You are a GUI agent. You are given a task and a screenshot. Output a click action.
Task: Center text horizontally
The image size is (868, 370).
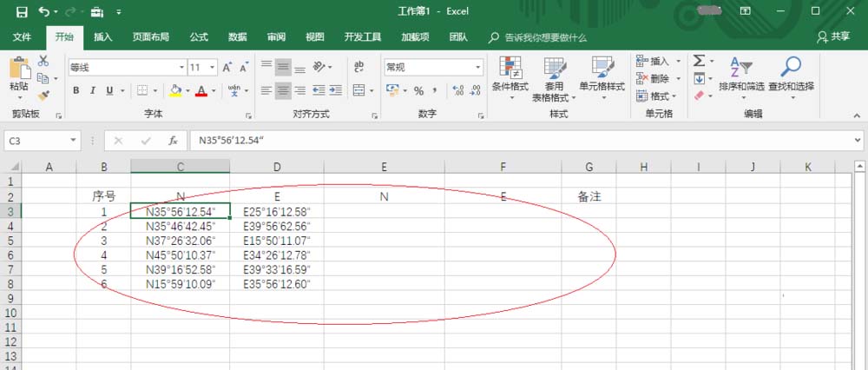pos(283,90)
